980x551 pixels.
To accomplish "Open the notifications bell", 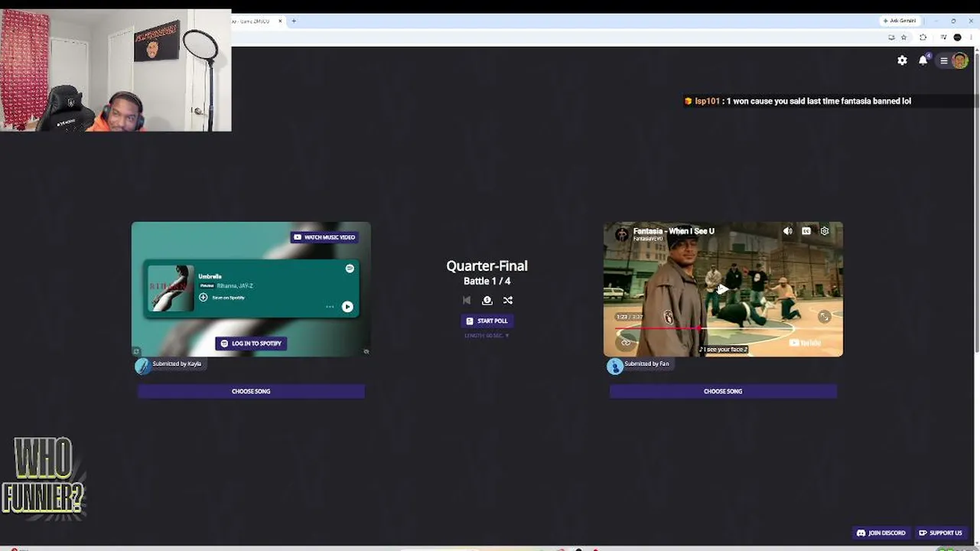I will pyautogui.click(x=923, y=60).
